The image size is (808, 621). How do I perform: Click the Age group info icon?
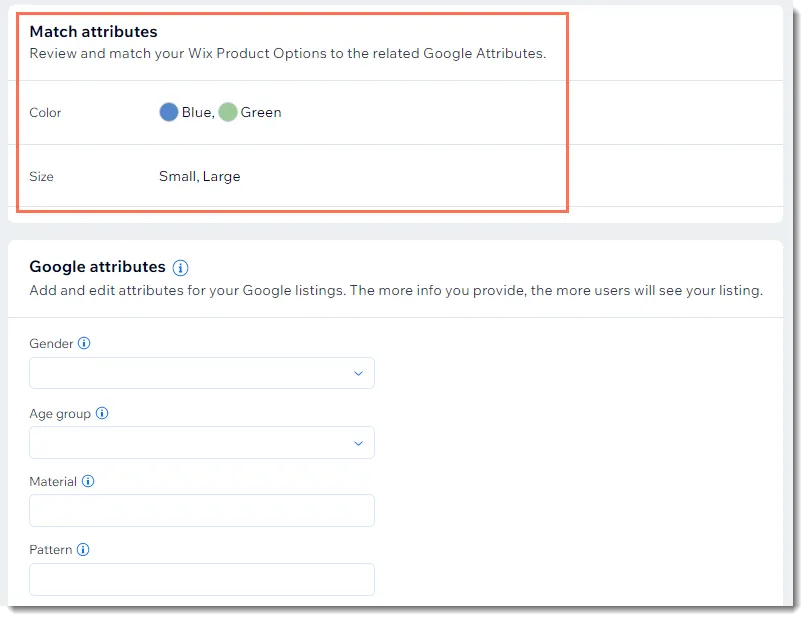tap(102, 413)
